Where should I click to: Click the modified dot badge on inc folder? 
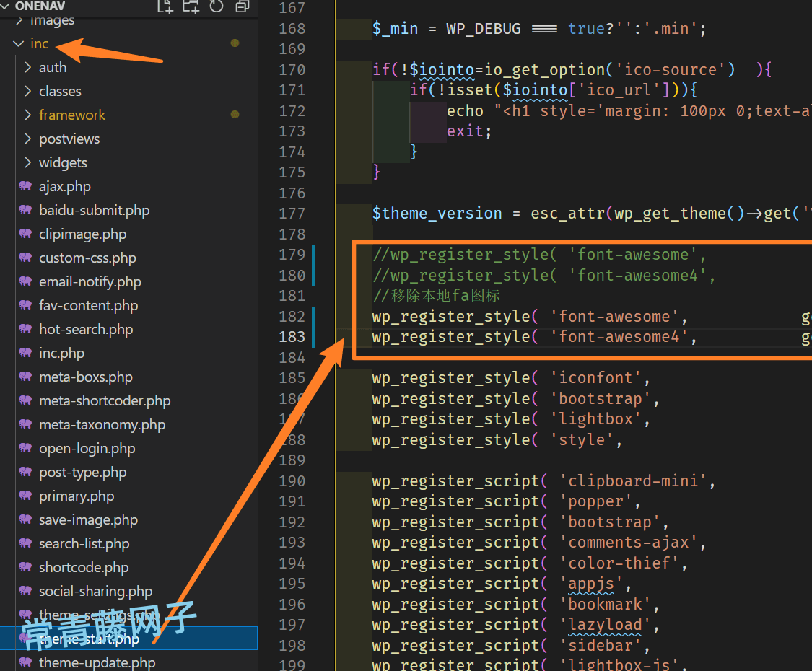(x=235, y=43)
